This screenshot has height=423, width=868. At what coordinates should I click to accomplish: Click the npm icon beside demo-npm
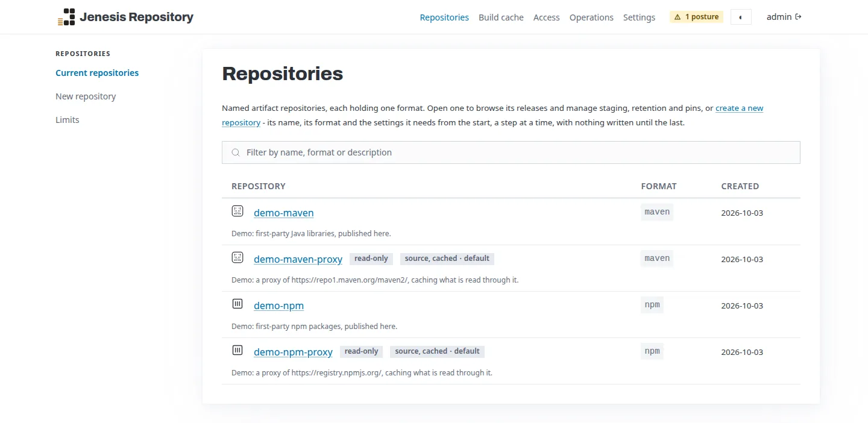(237, 304)
